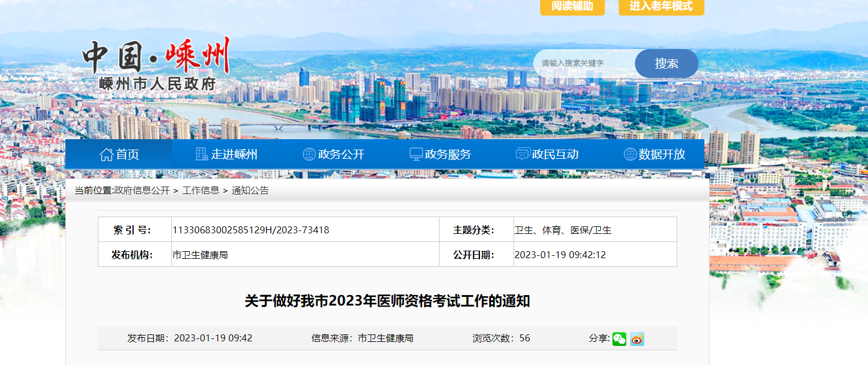Share the article via the Weibo icon

(x=637, y=339)
